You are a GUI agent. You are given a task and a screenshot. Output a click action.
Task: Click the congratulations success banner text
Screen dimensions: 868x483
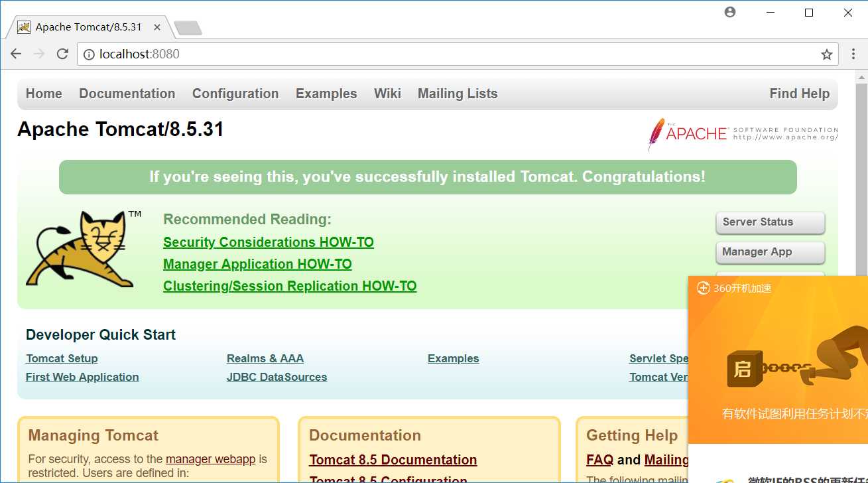[x=428, y=177]
